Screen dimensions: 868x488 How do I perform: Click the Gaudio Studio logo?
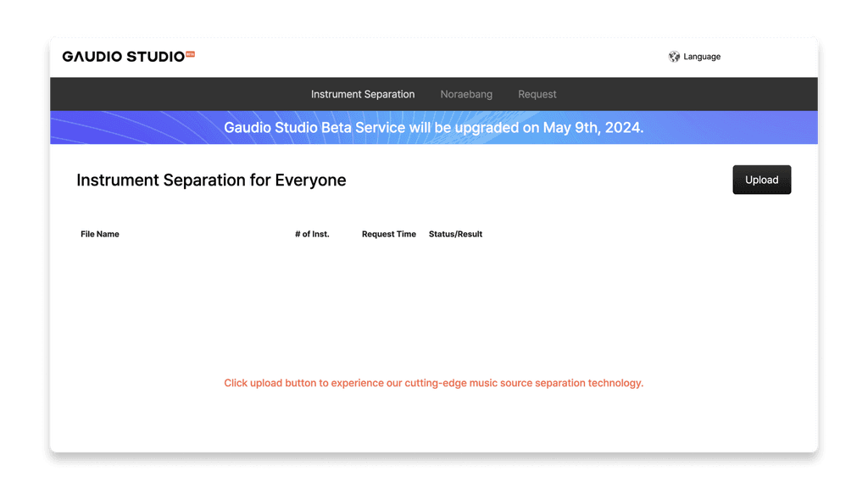pyautogui.click(x=124, y=57)
